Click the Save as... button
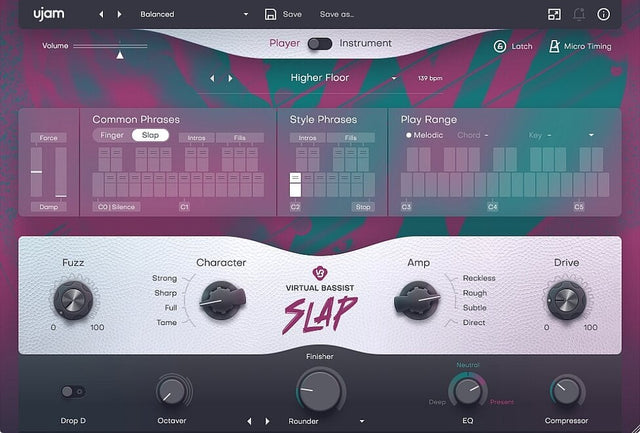The height and width of the screenshot is (433, 640). [337, 15]
